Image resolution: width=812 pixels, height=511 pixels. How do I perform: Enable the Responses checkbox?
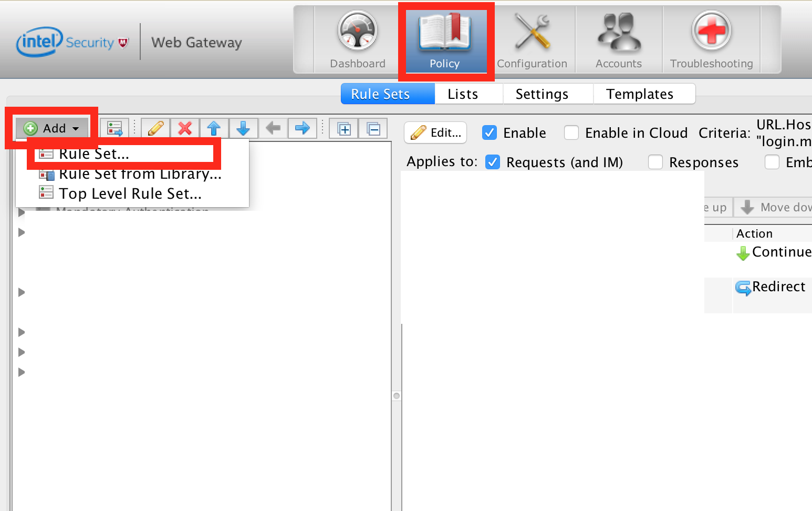(x=655, y=162)
